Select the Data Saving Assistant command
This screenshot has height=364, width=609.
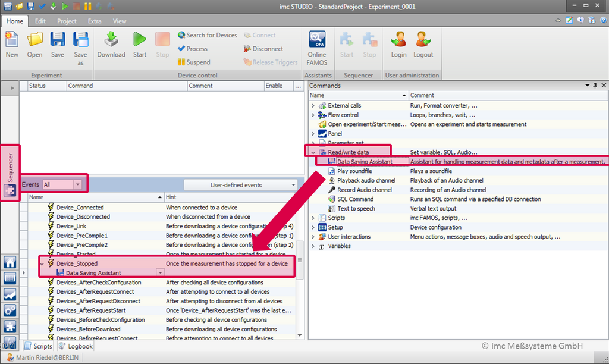coord(364,162)
